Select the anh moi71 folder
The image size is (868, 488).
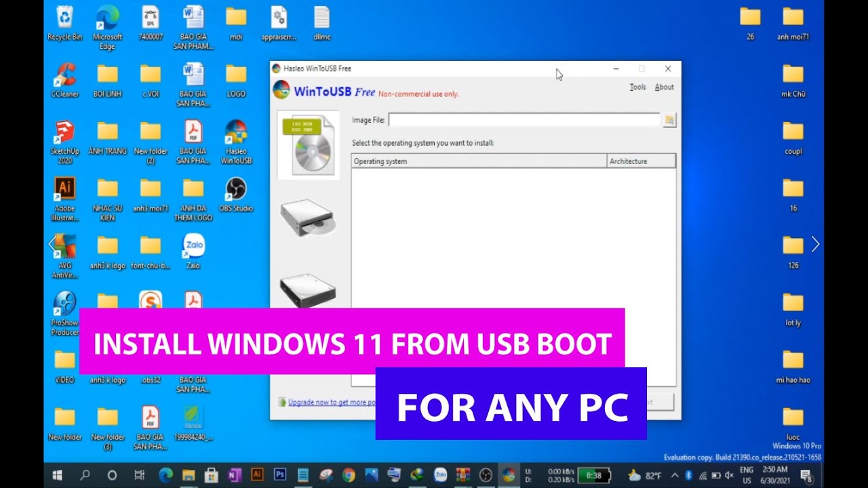[x=793, y=23]
